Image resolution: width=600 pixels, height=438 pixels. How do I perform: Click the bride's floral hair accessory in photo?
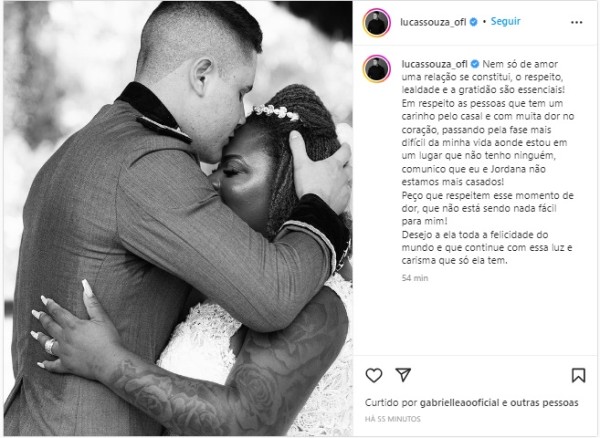point(276,112)
